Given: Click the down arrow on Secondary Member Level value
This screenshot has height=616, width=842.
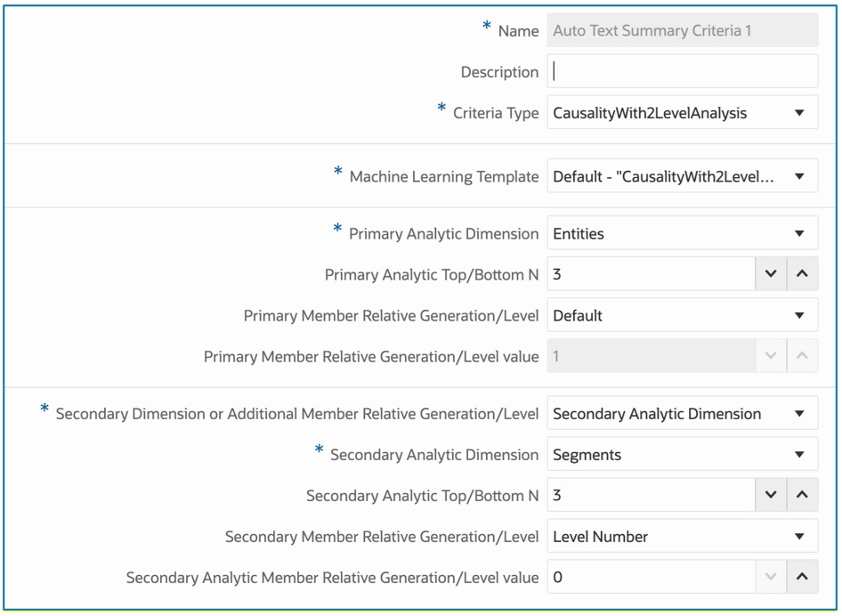Looking at the screenshot, I should tap(771, 578).
